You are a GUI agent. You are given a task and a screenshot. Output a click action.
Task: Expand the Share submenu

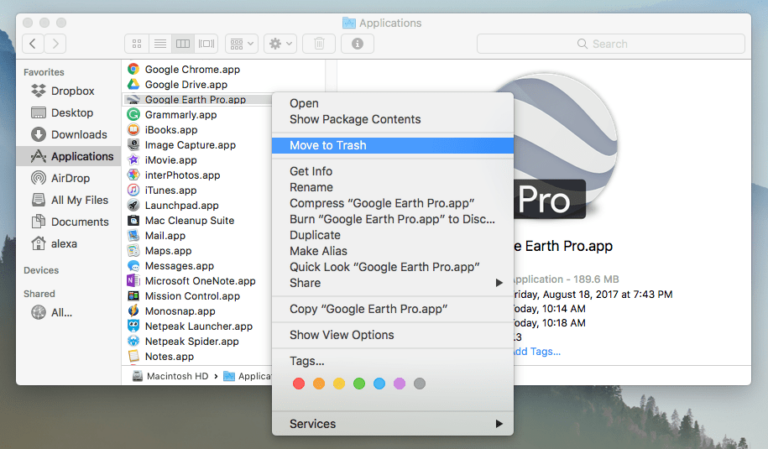[x=393, y=283]
